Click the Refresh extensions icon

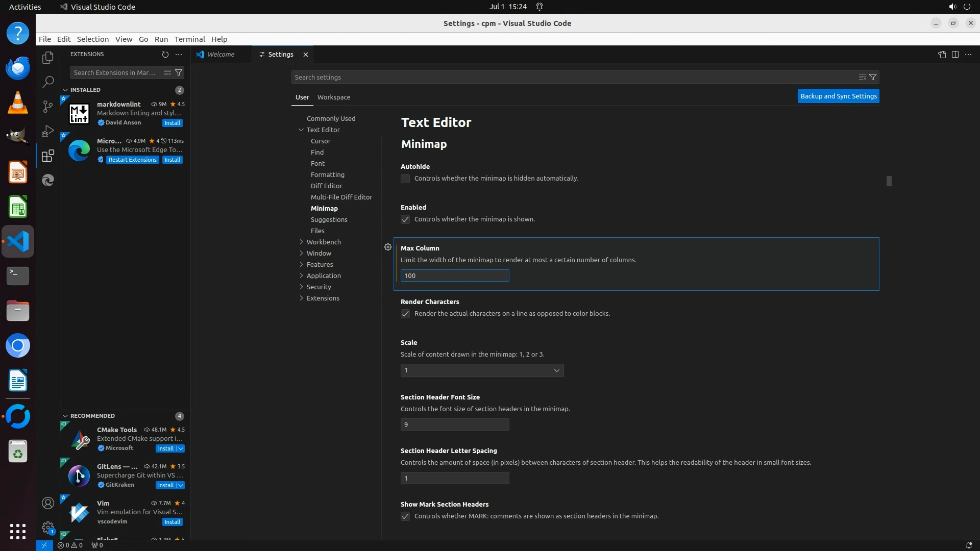point(165,54)
